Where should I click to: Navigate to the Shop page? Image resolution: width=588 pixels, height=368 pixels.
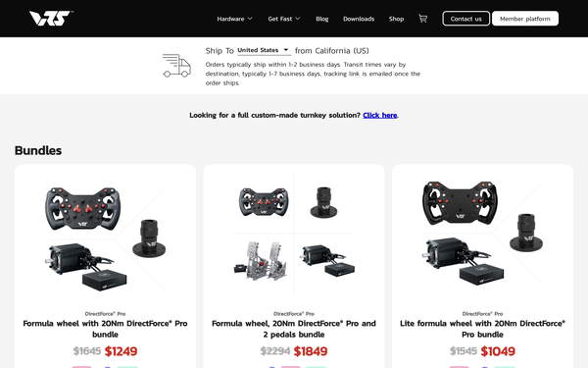tap(396, 19)
